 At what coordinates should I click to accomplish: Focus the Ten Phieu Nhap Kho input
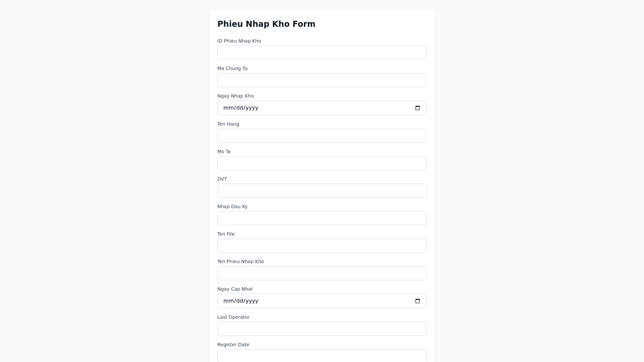tap(322, 273)
